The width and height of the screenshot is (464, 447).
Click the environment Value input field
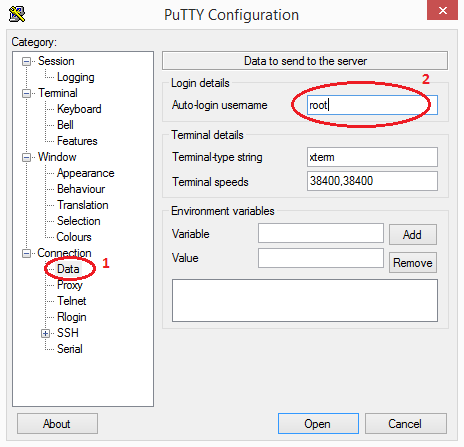tap(321, 258)
